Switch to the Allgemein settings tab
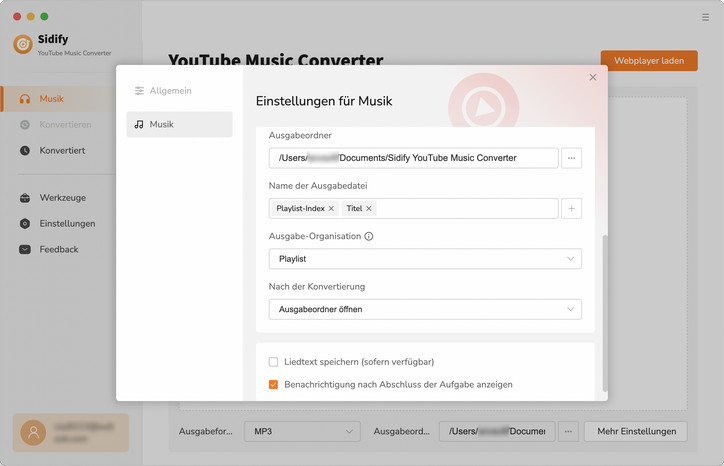724x466 pixels. tap(179, 91)
